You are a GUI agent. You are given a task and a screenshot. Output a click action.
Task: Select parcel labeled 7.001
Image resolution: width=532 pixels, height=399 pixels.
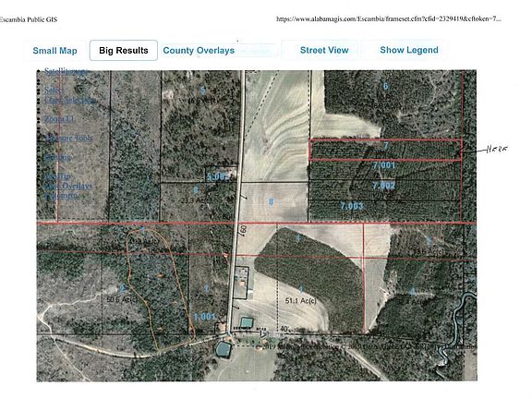point(383,165)
